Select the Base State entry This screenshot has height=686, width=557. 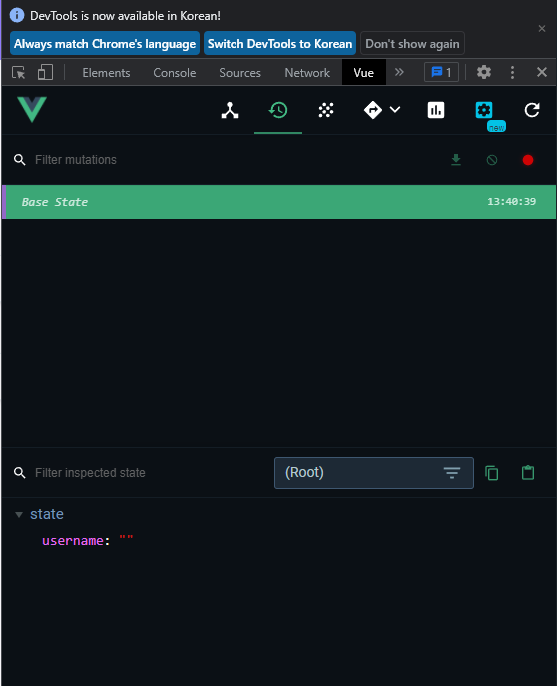pyautogui.click(x=279, y=202)
